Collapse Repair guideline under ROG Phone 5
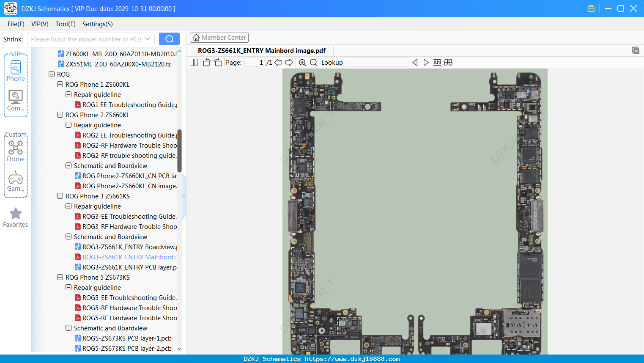Image resolution: width=644 pixels, height=363 pixels. [x=69, y=287]
